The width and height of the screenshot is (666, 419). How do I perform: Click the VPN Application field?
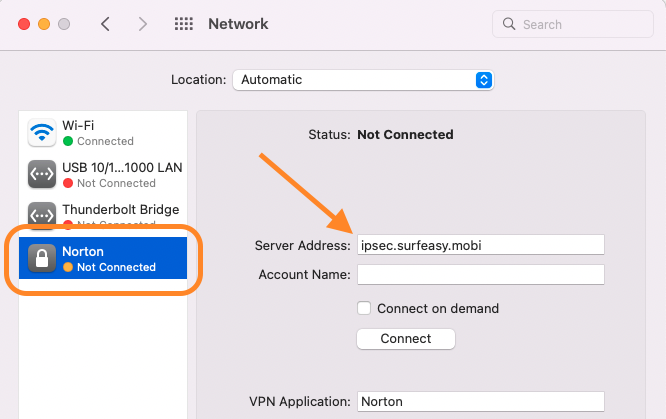[480, 402]
